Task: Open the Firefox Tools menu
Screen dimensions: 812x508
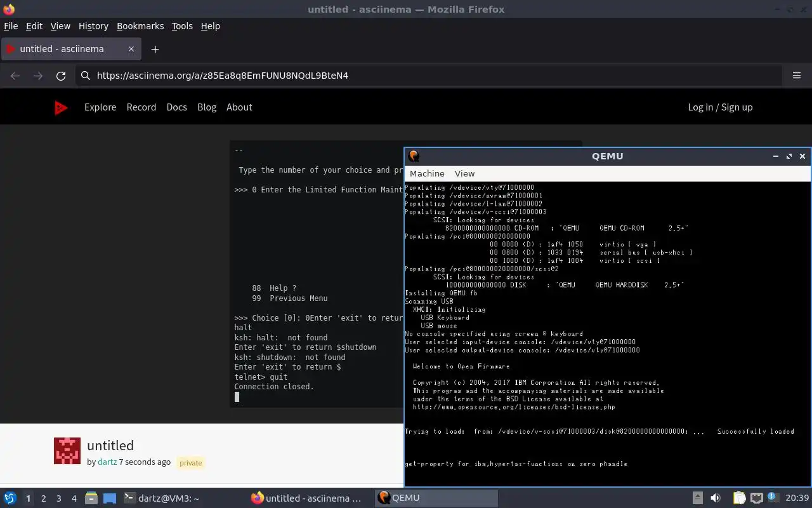Action: tap(182, 26)
